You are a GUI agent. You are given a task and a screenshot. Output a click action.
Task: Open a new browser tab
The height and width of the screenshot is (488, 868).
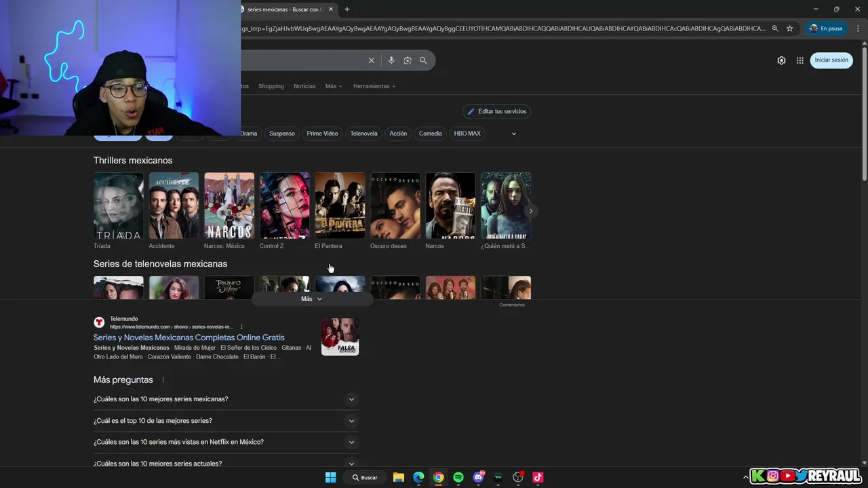tap(347, 9)
